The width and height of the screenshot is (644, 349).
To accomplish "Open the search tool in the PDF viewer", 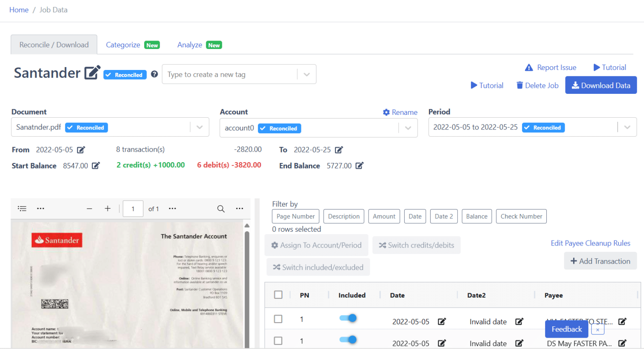I will tap(221, 208).
